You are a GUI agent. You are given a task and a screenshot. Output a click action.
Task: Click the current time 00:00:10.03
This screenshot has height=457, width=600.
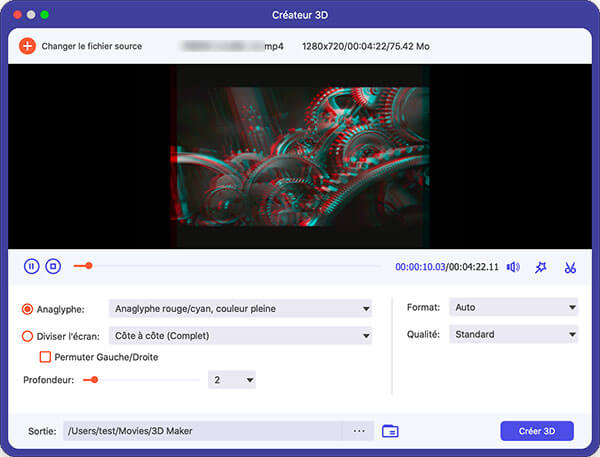(x=420, y=267)
